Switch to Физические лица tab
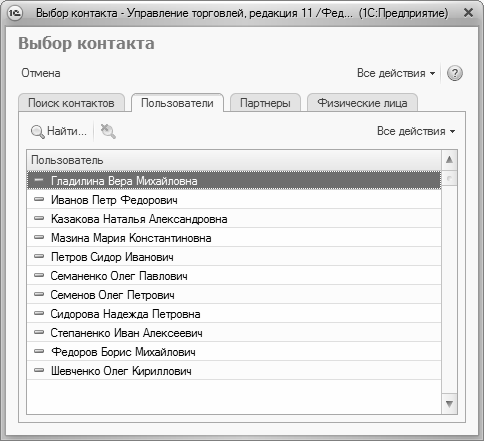 click(x=362, y=103)
